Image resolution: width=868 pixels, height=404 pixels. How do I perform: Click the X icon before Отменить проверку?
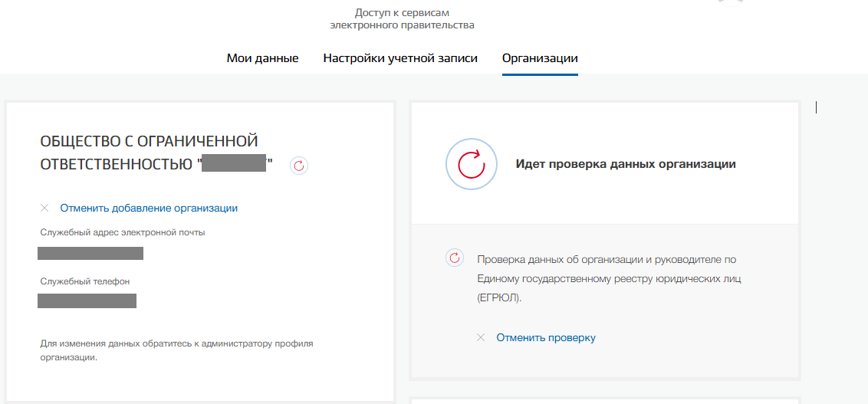[481, 337]
